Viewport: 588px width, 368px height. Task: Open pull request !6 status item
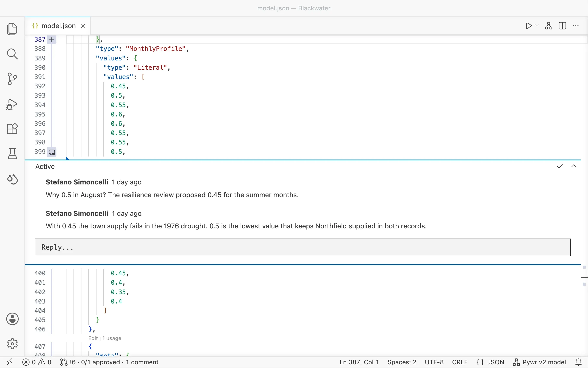[x=109, y=362]
